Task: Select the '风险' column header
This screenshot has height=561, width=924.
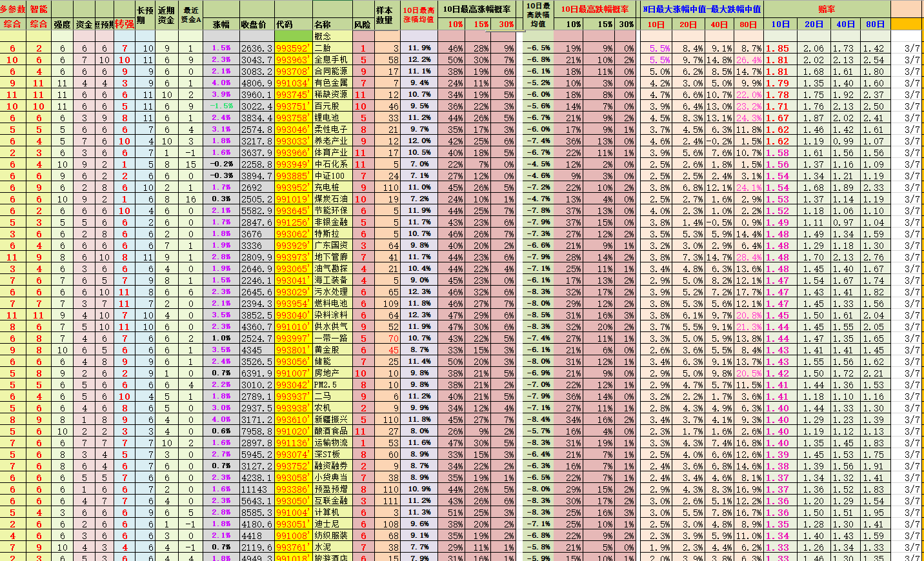Action: [363, 25]
